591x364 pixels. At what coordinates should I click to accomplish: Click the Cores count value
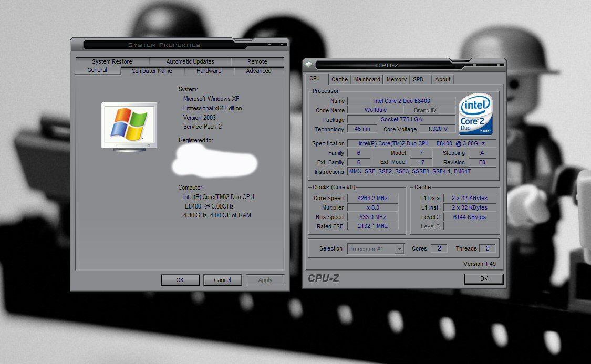click(x=439, y=248)
